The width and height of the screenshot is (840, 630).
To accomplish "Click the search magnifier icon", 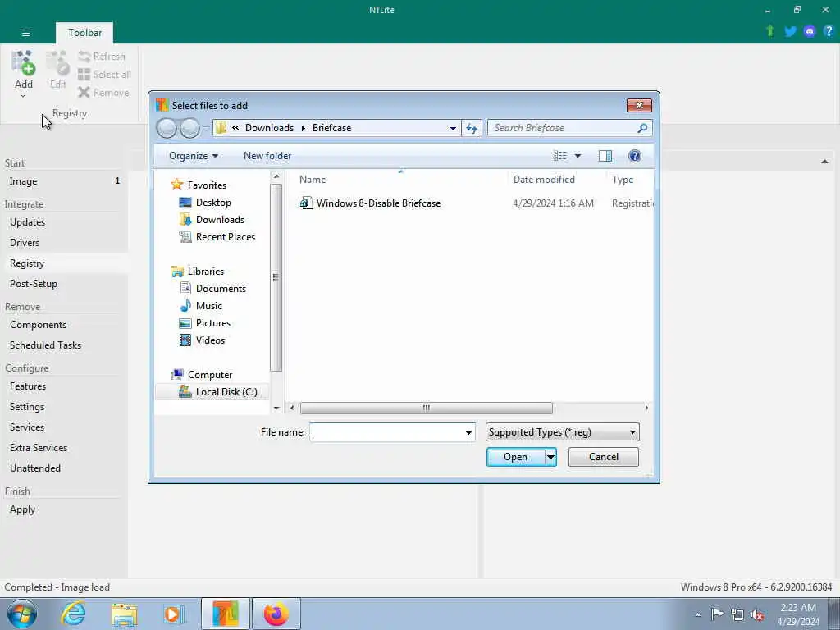I will point(642,127).
